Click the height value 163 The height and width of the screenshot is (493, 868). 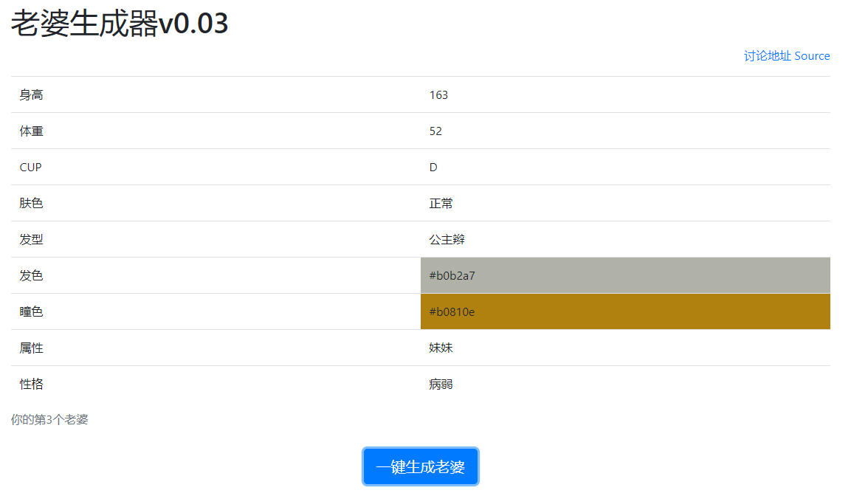click(x=438, y=94)
